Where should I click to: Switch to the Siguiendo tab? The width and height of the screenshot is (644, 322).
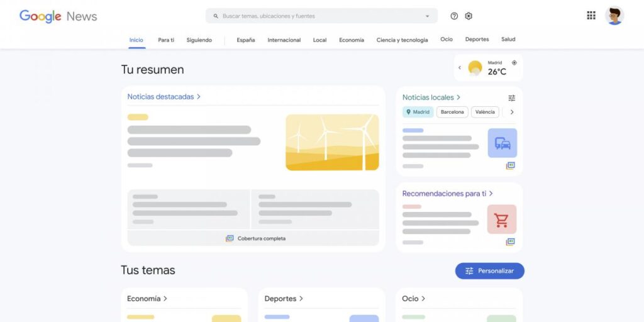pos(199,40)
